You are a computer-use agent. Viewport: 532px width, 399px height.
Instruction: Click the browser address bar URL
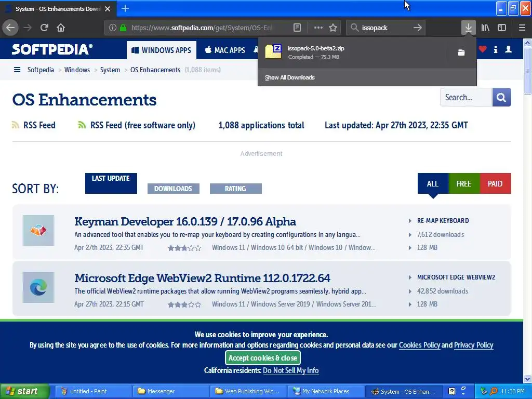click(x=202, y=28)
